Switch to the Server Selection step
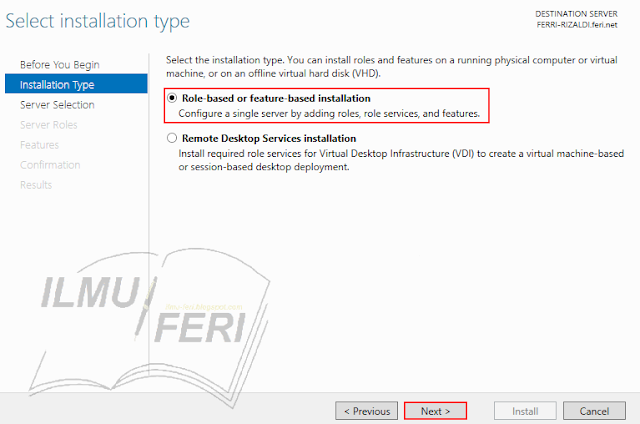 57,105
